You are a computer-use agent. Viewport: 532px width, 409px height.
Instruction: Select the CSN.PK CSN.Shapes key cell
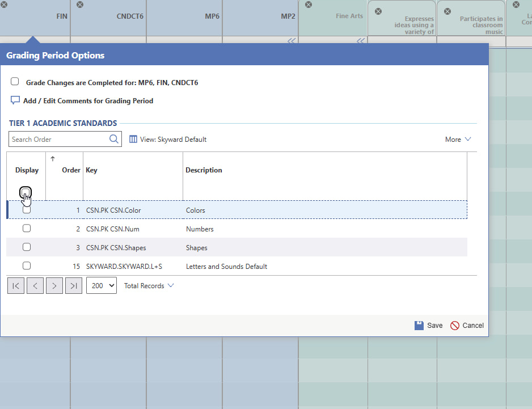(116, 247)
